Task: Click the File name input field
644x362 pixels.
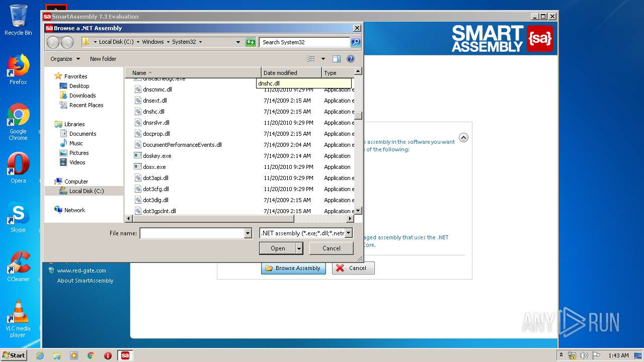Action: [192, 233]
